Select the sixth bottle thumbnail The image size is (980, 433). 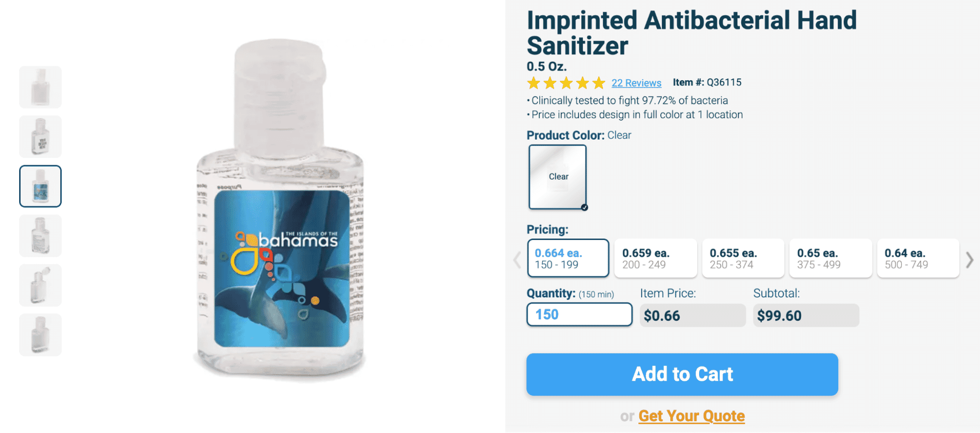click(x=40, y=335)
